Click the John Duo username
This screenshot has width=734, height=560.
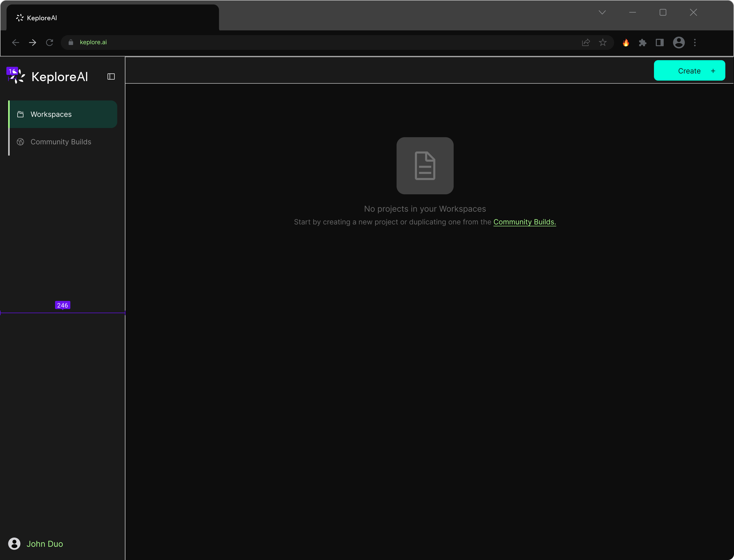[x=45, y=544]
